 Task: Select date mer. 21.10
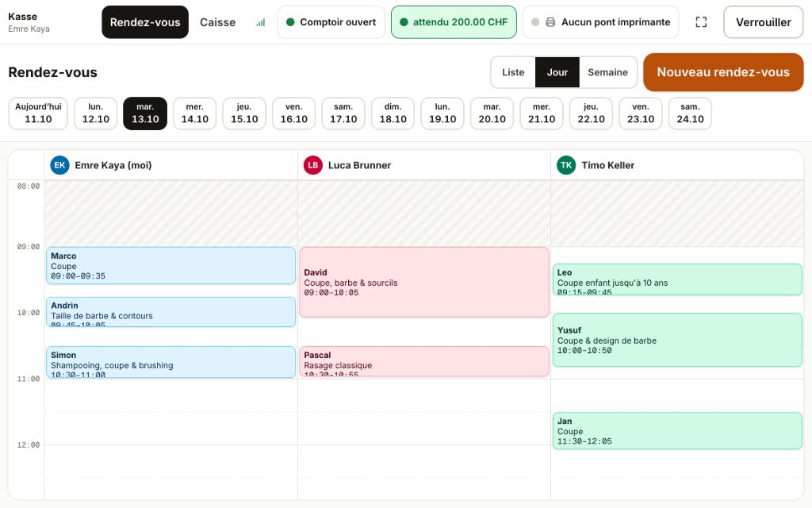[542, 113]
